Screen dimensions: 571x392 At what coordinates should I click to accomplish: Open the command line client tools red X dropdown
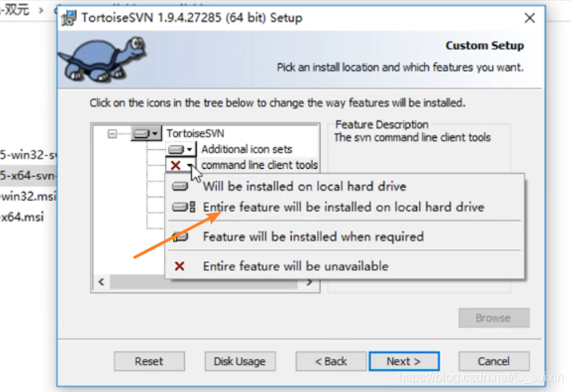pyautogui.click(x=180, y=165)
